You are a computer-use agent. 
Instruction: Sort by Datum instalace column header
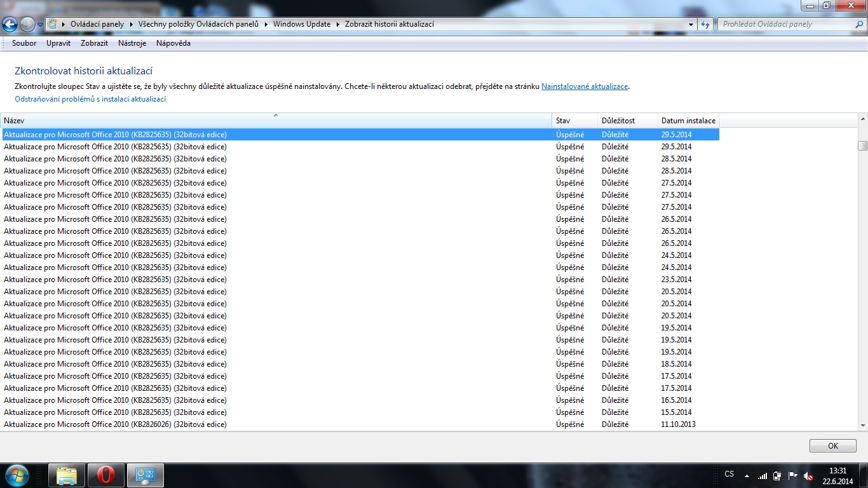[x=688, y=120]
